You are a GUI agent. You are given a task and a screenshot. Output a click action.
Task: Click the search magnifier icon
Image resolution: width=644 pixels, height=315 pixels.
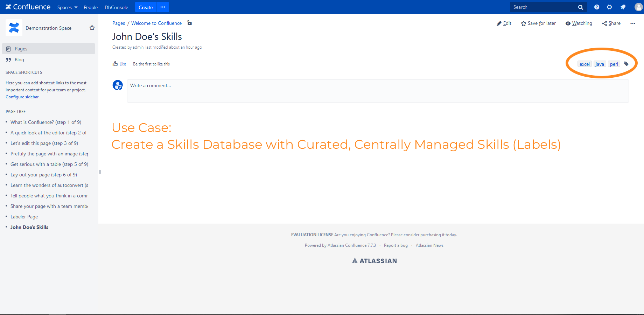click(x=581, y=7)
